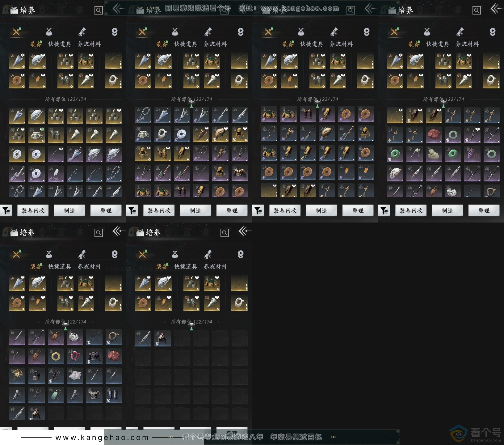Screen dimensions: 504x445
Task: Switch to 养成材料 tab in bottom-left panel
Action: point(90,267)
